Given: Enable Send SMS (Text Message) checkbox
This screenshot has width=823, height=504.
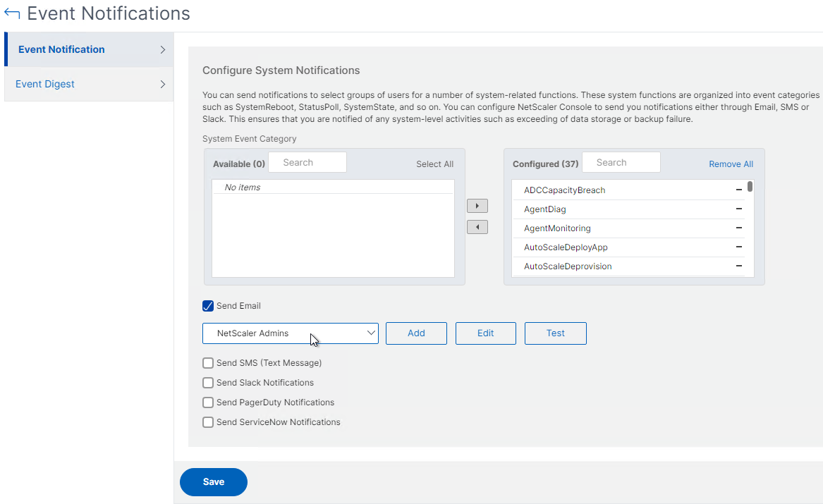Looking at the screenshot, I should tap(208, 363).
